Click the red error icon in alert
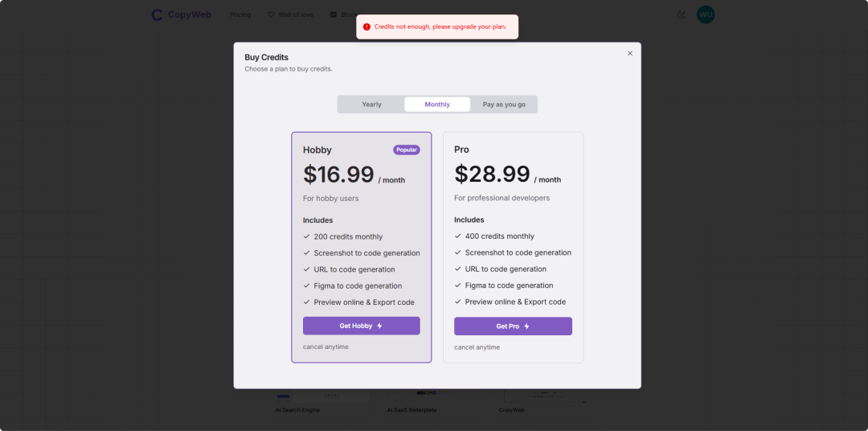Viewport: 868px width, 431px height. (x=366, y=27)
